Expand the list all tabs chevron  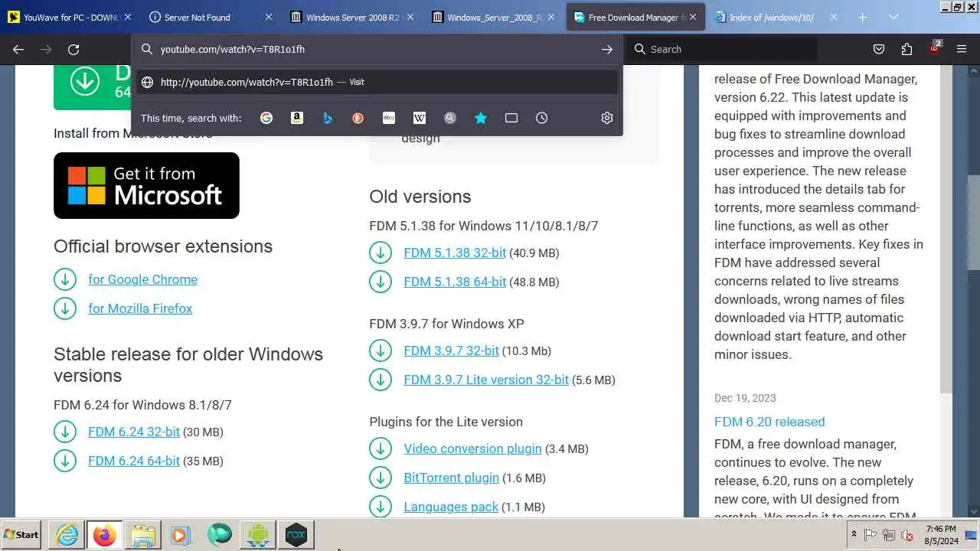coord(893,17)
